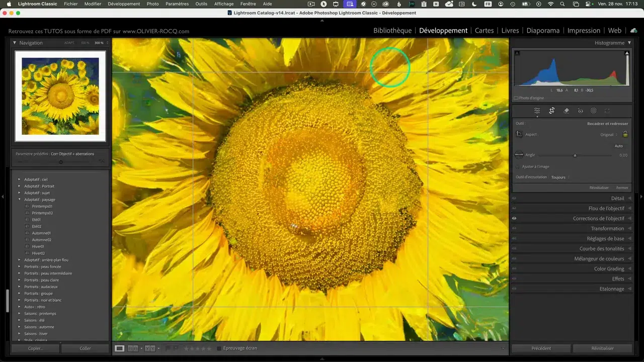This screenshot has height=362, width=644.
Task: Expand the Courbe des tonalités panel
Action: point(601,249)
